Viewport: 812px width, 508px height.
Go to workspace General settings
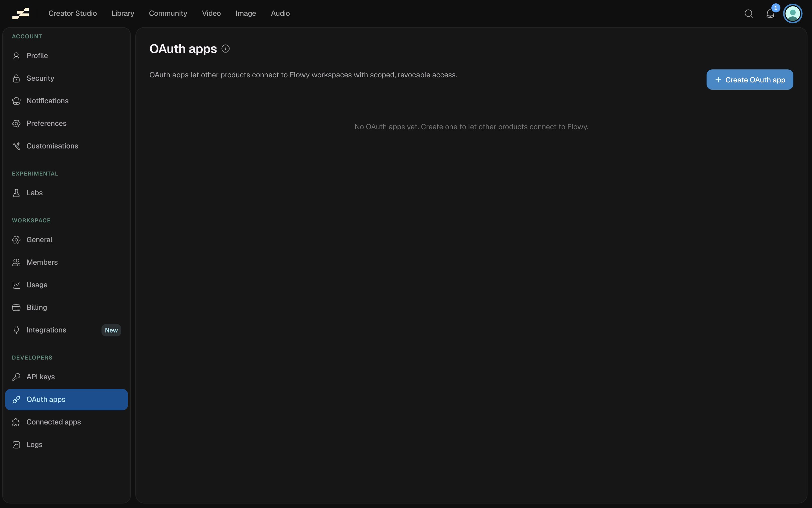67,240
